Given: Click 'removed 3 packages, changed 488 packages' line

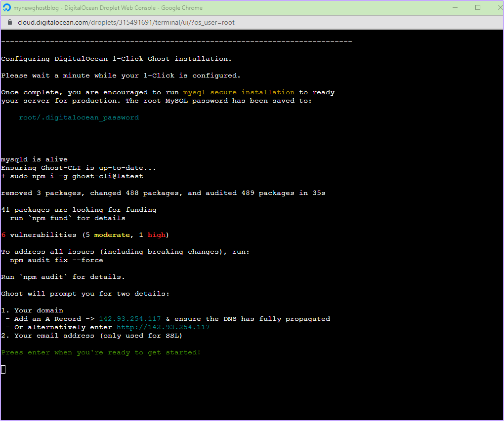Looking at the screenshot, I should pyautogui.click(x=163, y=193).
